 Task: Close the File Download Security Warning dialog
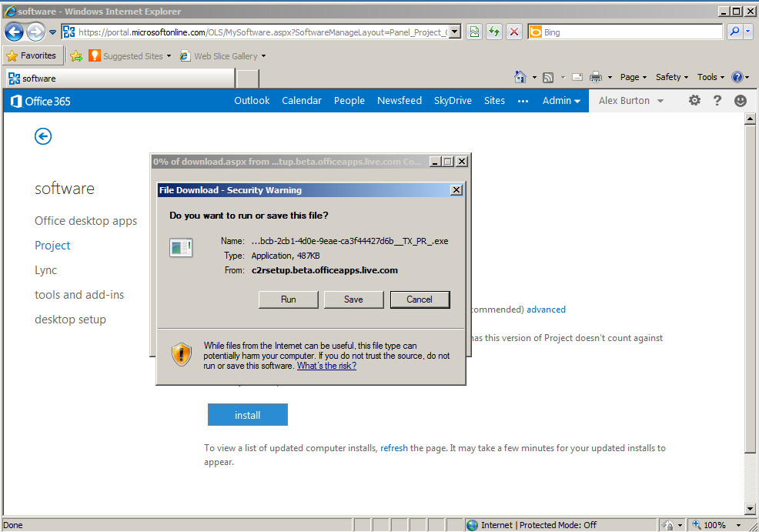(x=456, y=189)
